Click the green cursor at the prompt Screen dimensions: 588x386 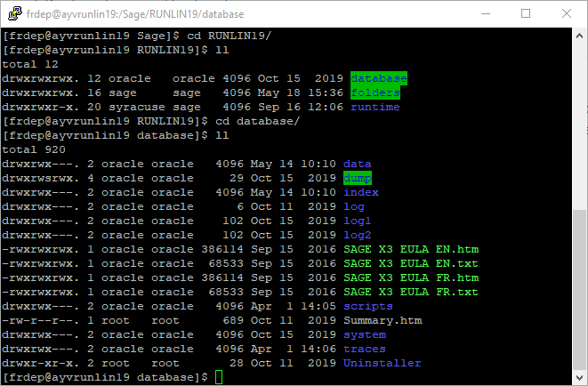pyautogui.click(x=219, y=377)
